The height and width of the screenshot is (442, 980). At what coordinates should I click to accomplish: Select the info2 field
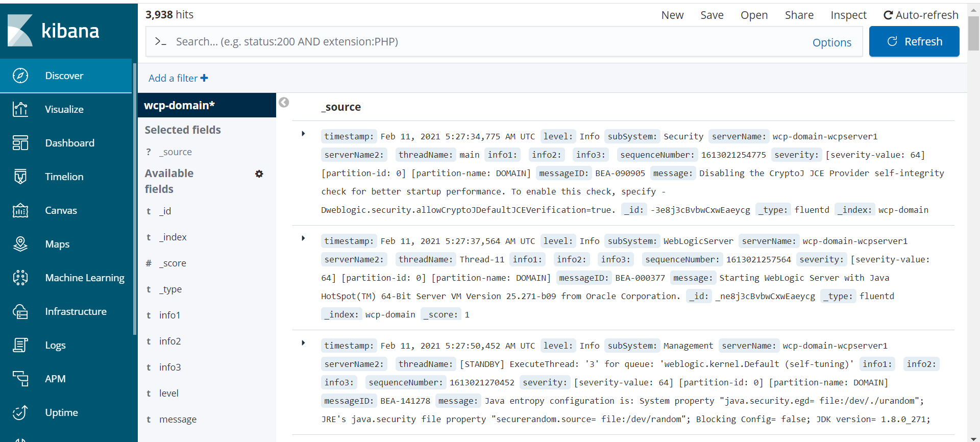click(170, 341)
